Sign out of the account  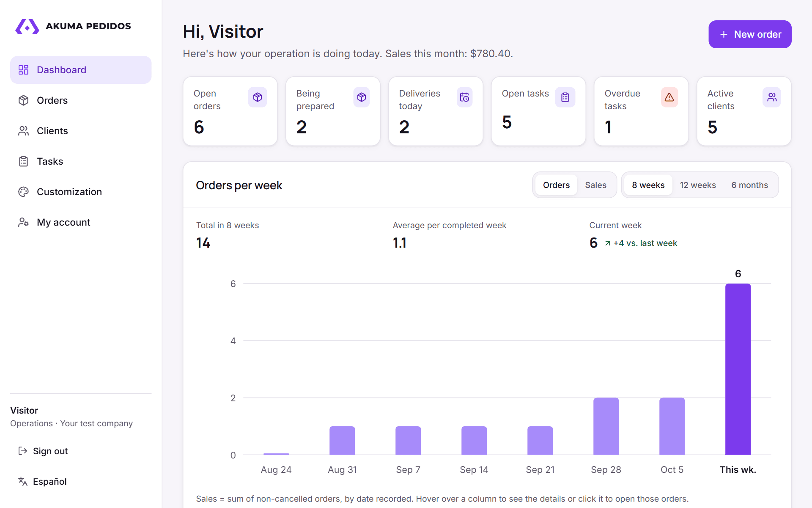[81, 451]
